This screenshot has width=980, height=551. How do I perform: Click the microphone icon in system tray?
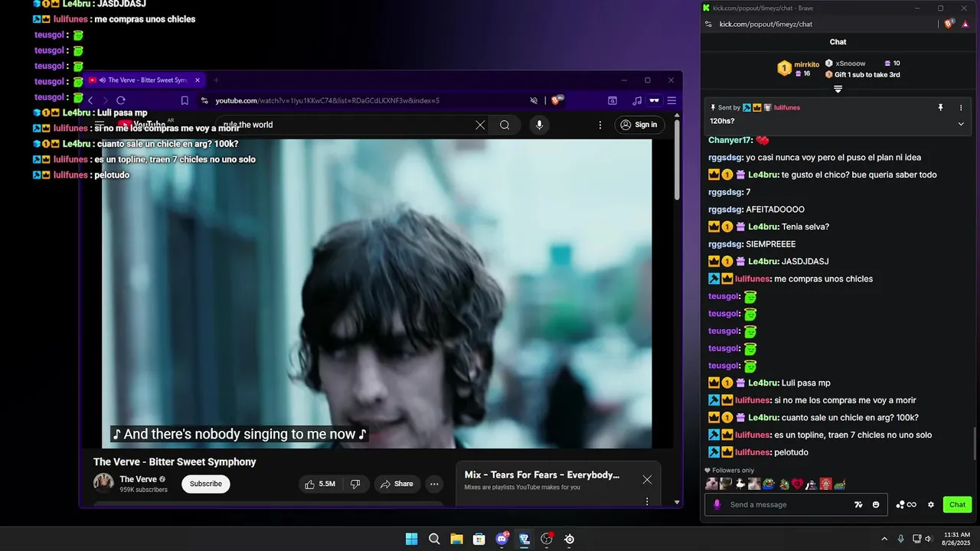click(900, 539)
